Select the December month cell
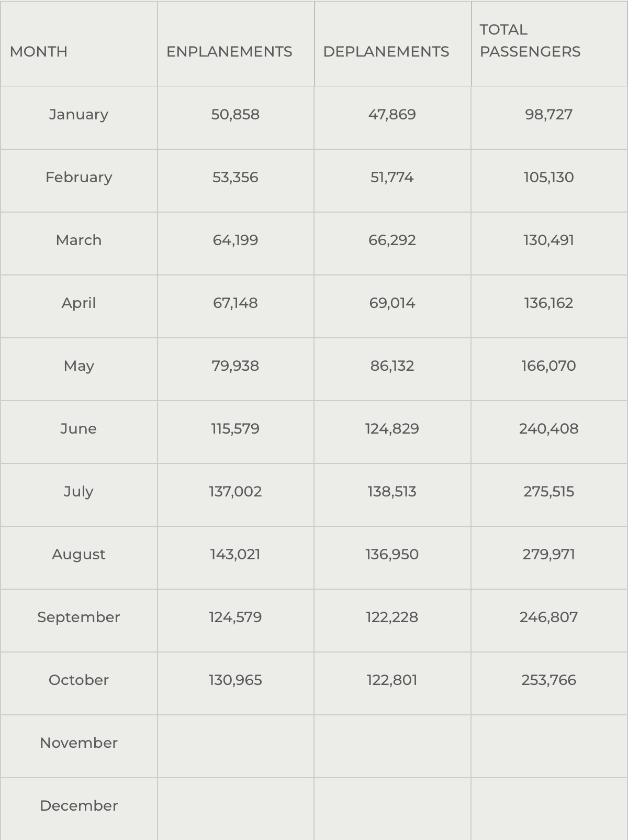The image size is (628, 840). pyautogui.click(x=78, y=806)
